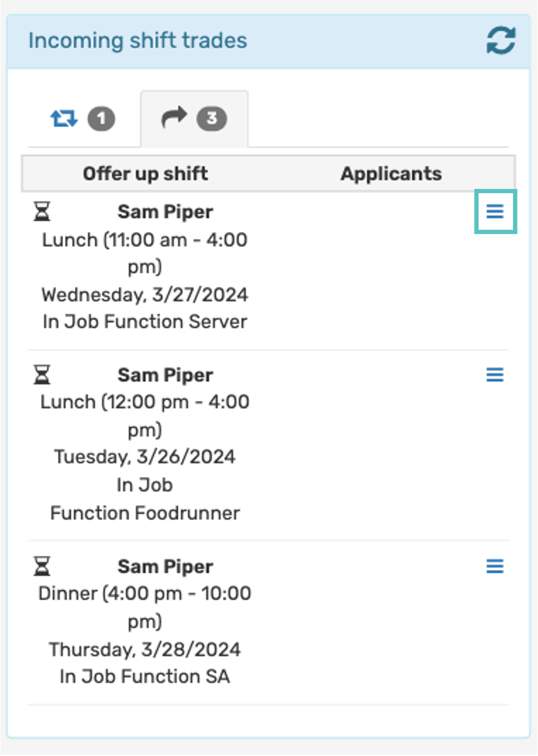This screenshot has width=538, height=756.
Task: Open menu for Tuesday 3/26 Foodrunner shift
Action: click(495, 375)
